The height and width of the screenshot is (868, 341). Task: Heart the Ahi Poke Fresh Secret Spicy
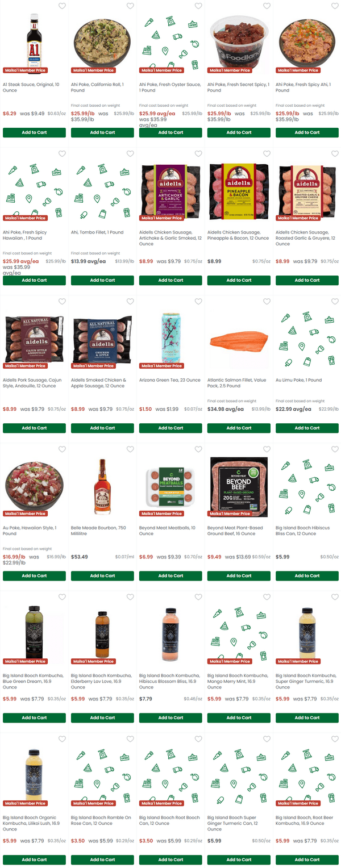click(267, 6)
